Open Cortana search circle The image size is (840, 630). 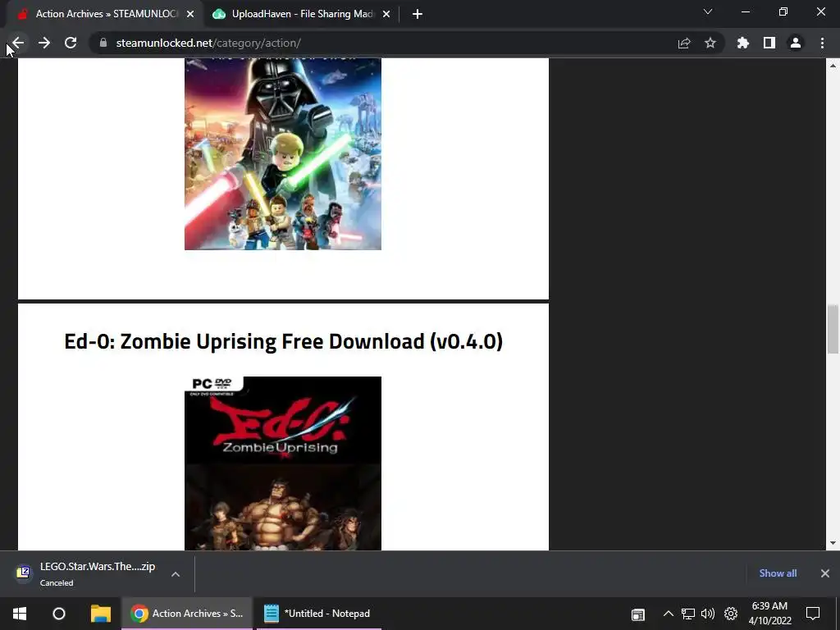pyautogui.click(x=59, y=614)
